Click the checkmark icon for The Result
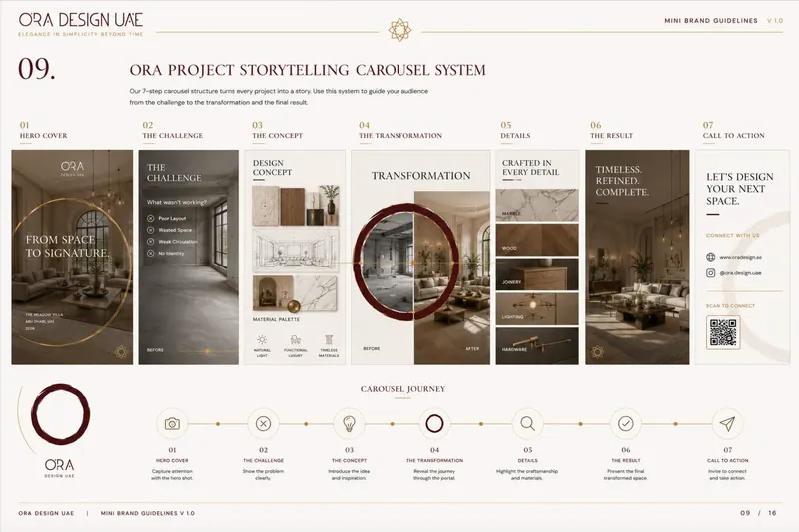The width and height of the screenshot is (799, 532). coord(626,423)
